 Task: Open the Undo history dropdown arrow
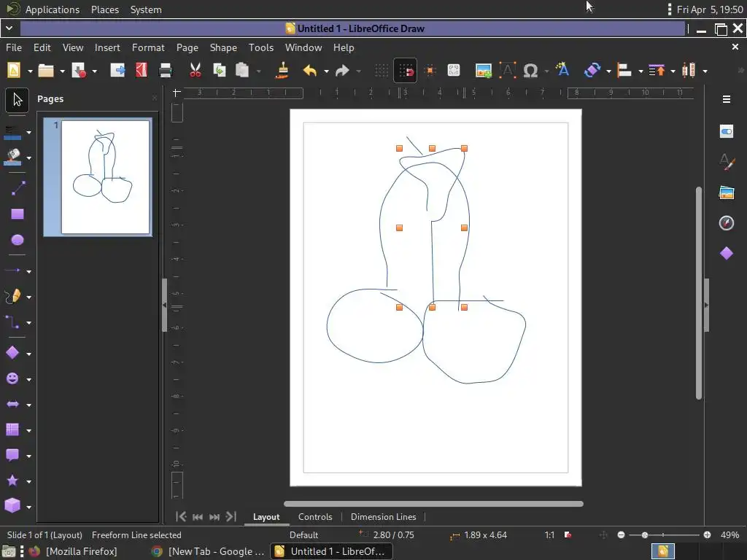[x=326, y=71]
